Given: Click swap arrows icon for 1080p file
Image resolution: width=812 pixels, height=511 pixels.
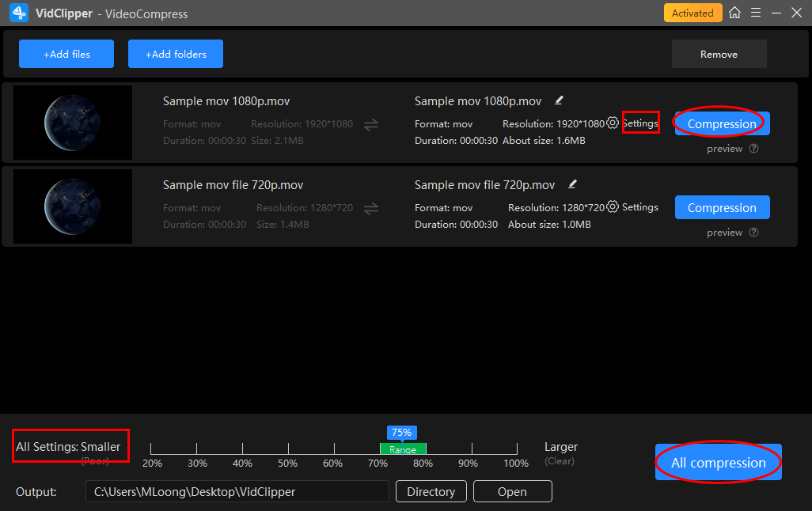Looking at the screenshot, I should pos(370,124).
